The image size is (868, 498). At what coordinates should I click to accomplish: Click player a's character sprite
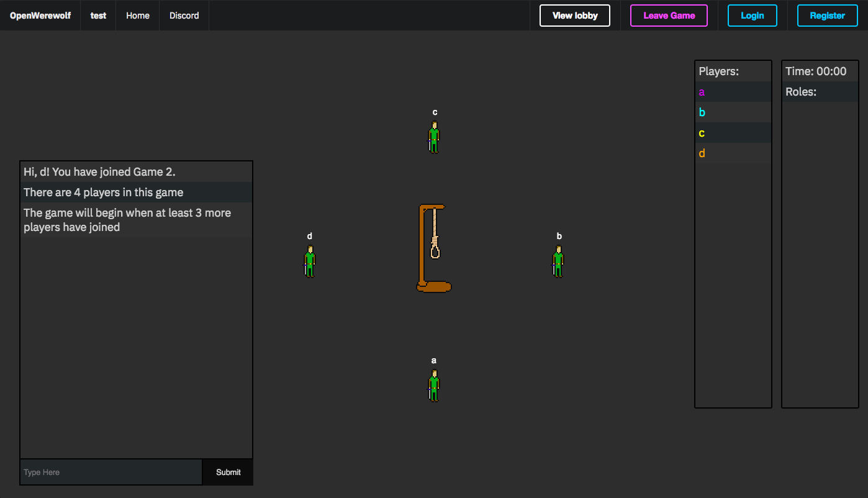tap(434, 386)
